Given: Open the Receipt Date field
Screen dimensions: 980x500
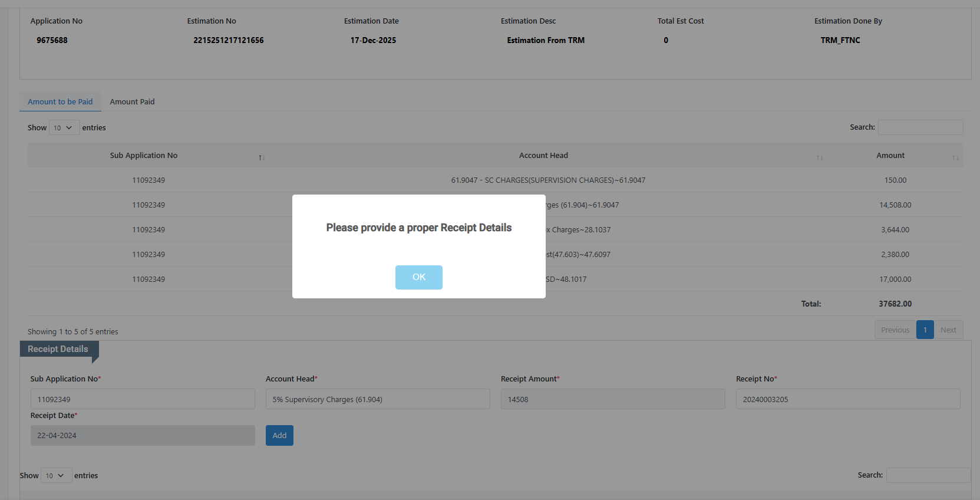Looking at the screenshot, I should pos(143,436).
